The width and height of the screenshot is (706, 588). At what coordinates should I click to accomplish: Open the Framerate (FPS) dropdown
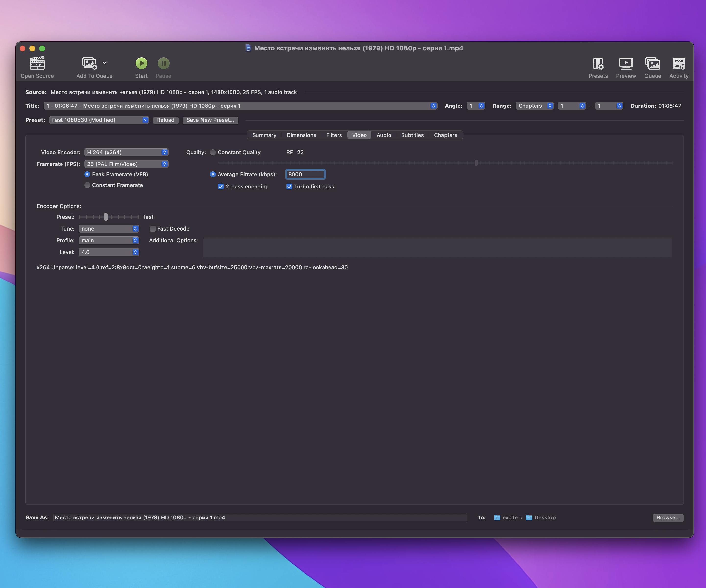click(x=126, y=164)
